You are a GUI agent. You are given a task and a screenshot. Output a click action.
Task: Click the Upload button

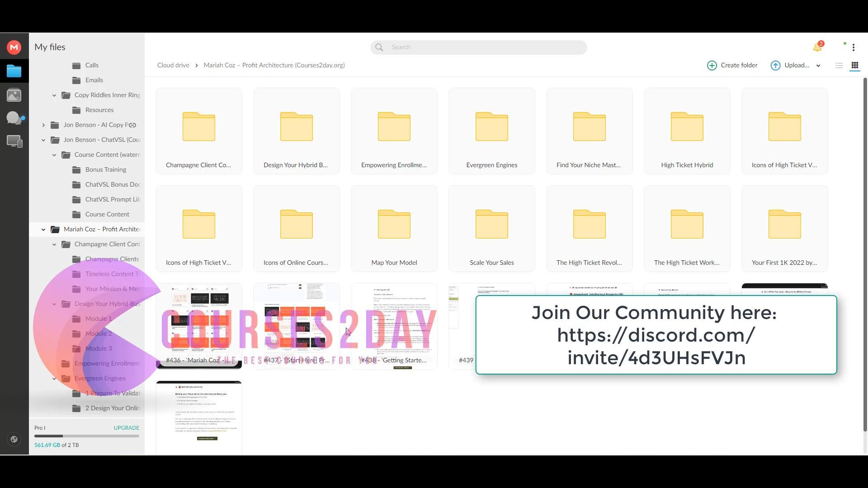click(790, 66)
